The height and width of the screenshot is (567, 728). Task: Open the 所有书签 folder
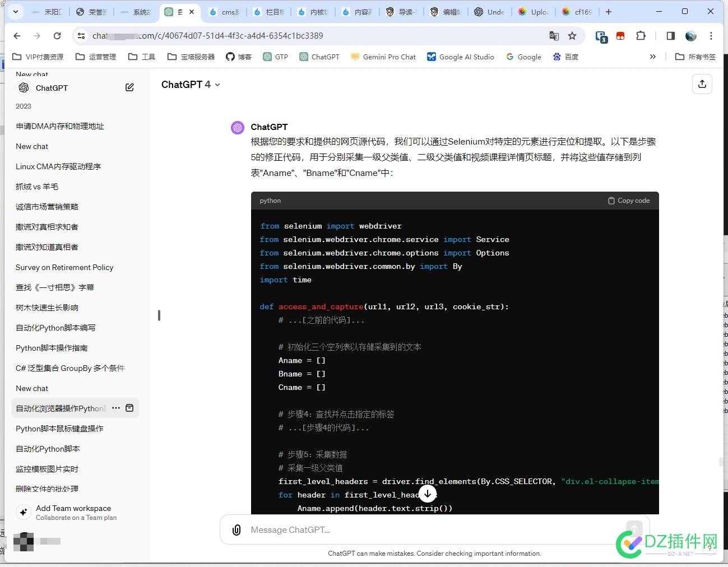pos(695,57)
